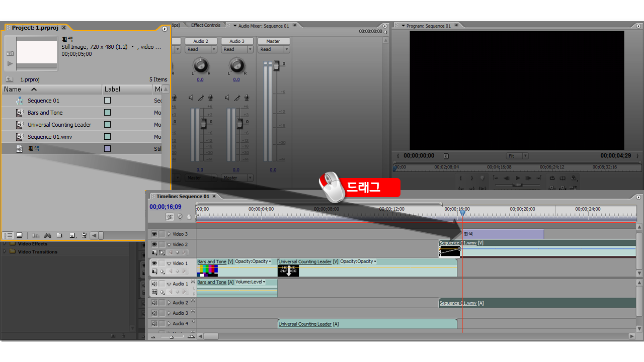The height and width of the screenshot is (362, 644).
Task: Open Opacity:Opacity dropdown on Bars and Tone clip
Action: click(x=253, y=261)
